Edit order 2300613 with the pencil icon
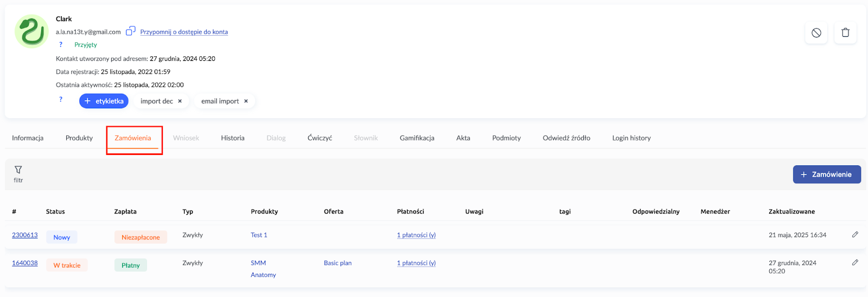 [x=855, y=235]
